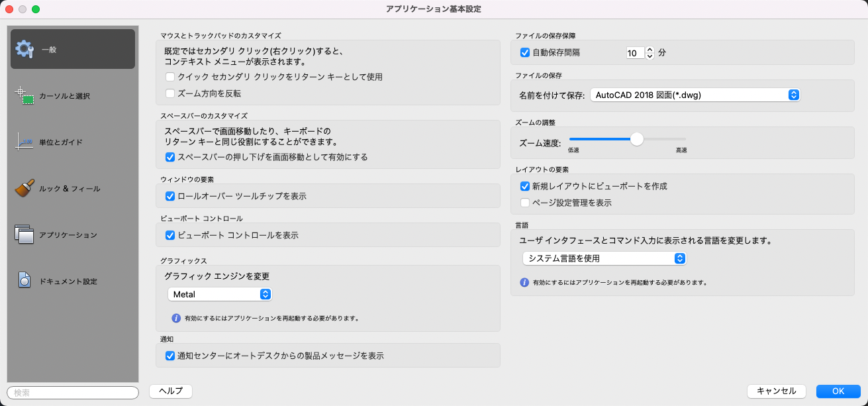
Task: Click the キャンセル button
Action: tap(776, 391)
